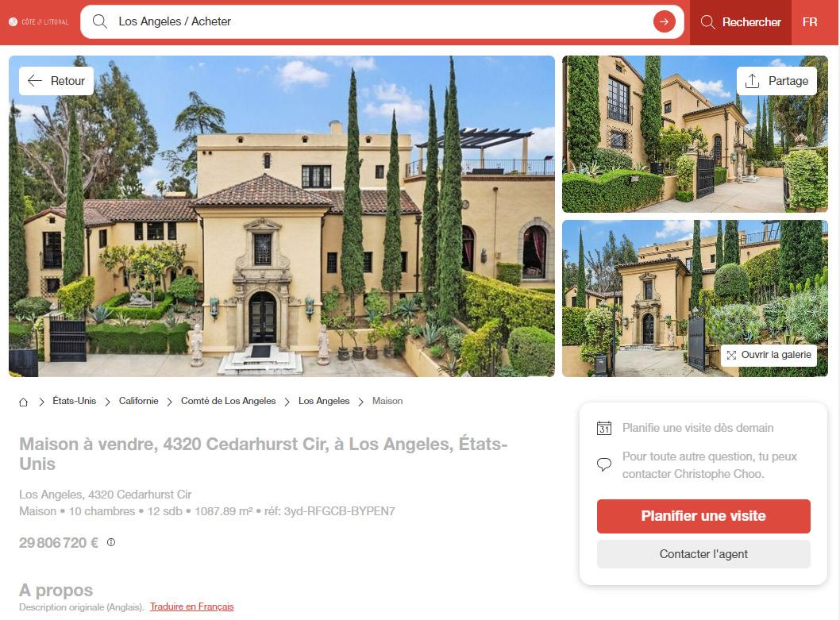Select the Los Angeles breadcrumb link
The height and width of the screenshot is (620, 840).
click(324, 401)
